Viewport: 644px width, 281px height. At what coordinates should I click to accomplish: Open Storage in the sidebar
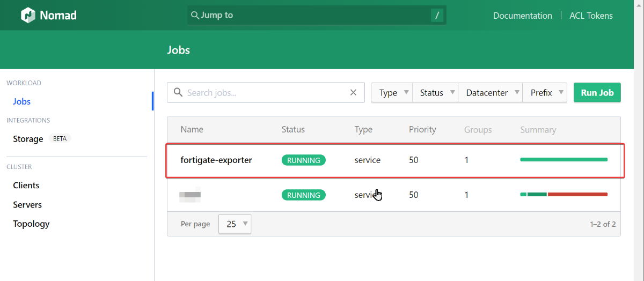[28, 139]
